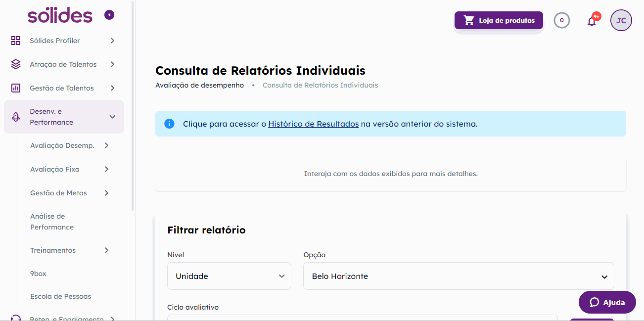
Task: Open the Opção dropdown showing Belo Horizonte
Action: click(x=458, y=276)
